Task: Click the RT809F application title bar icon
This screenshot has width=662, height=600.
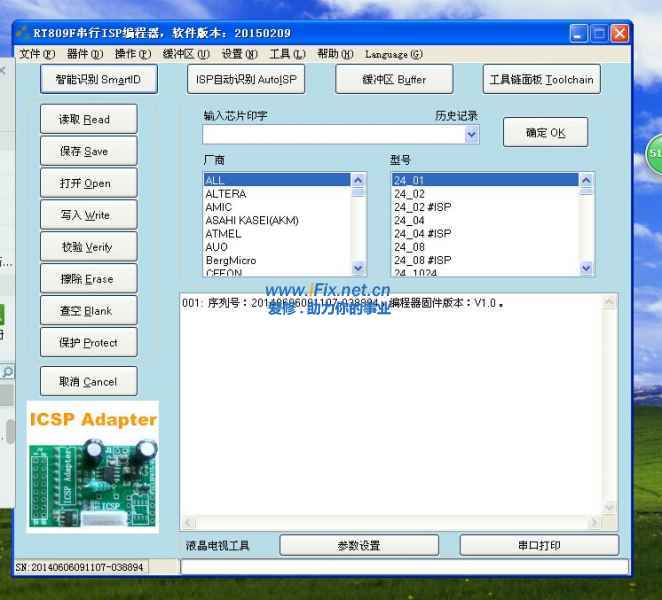Action: coord(22,33)
